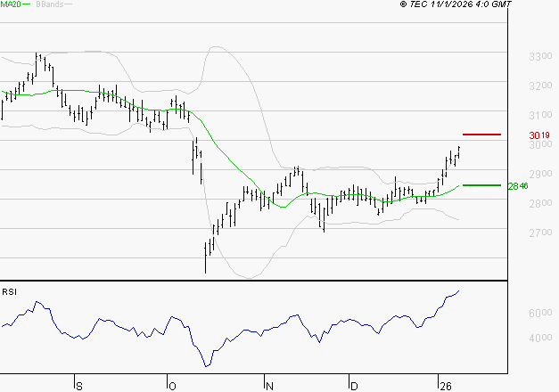559x392 pixels.
Task: Click the green 2846 moving average value
Action: (518, 186)
